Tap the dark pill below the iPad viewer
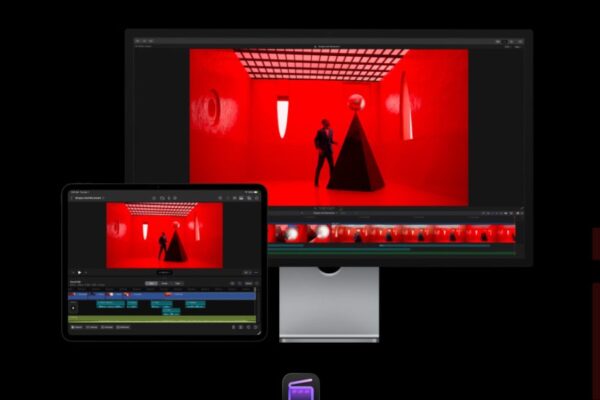This screenshot has width=600, height=400. tap(164, 272)
